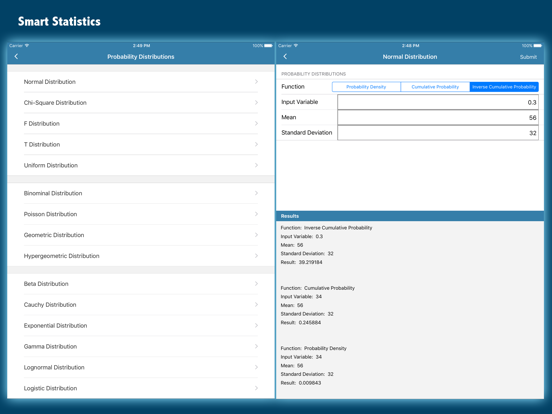Click the Standard Deviation input field

(x=438, y=133)
